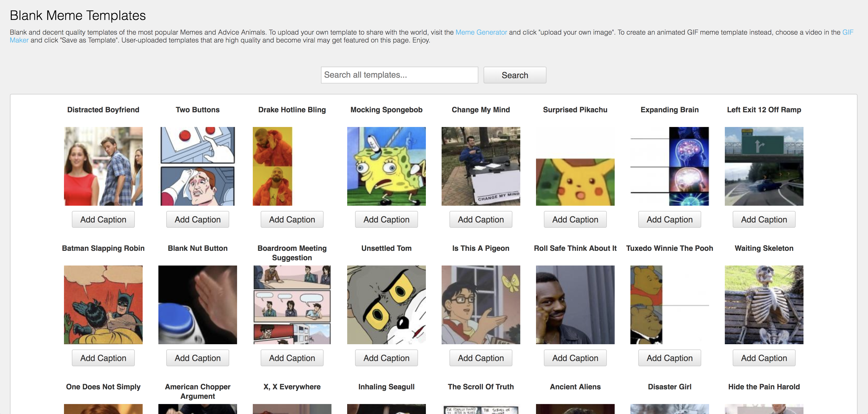Pick the Waiting Skeleton thumbnail
Image resolution: width=868 pixels, height=414 pixels.
tap(764, 304)
